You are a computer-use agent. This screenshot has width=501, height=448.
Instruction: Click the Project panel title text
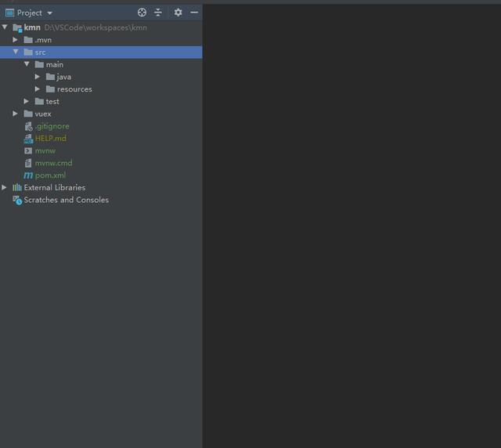coord(30,13)
